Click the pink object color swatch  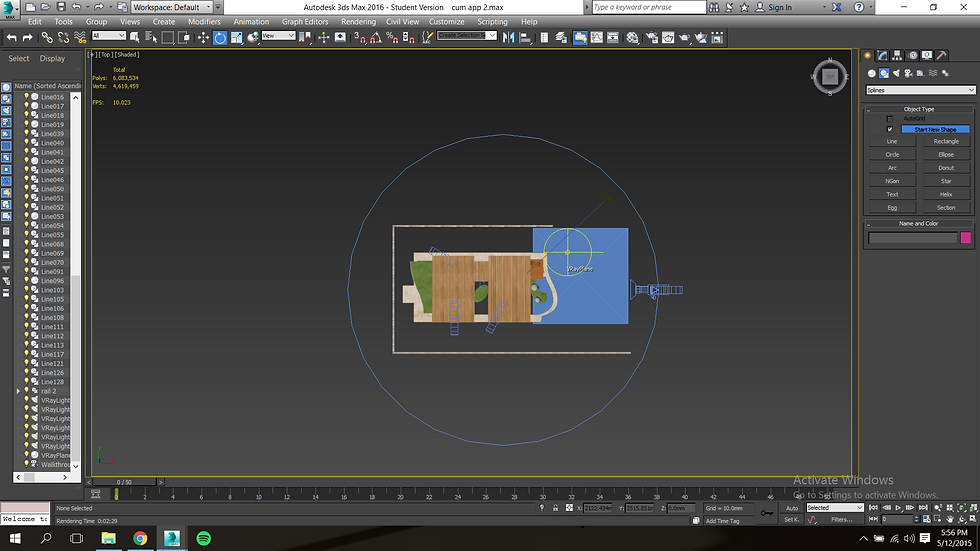966,237
